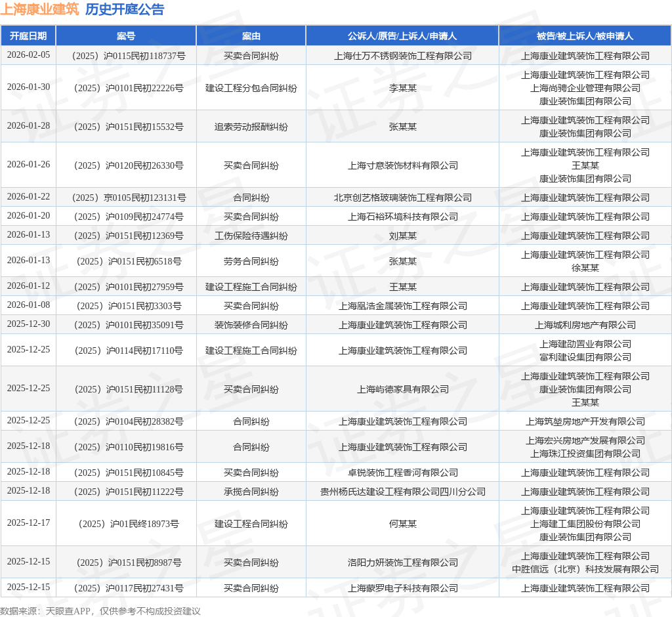This screenshot has height=617, width=672.
Task: Click cause 工伤保险待遇纠纷
Action: pyautogui.click(x=251, y=236)
